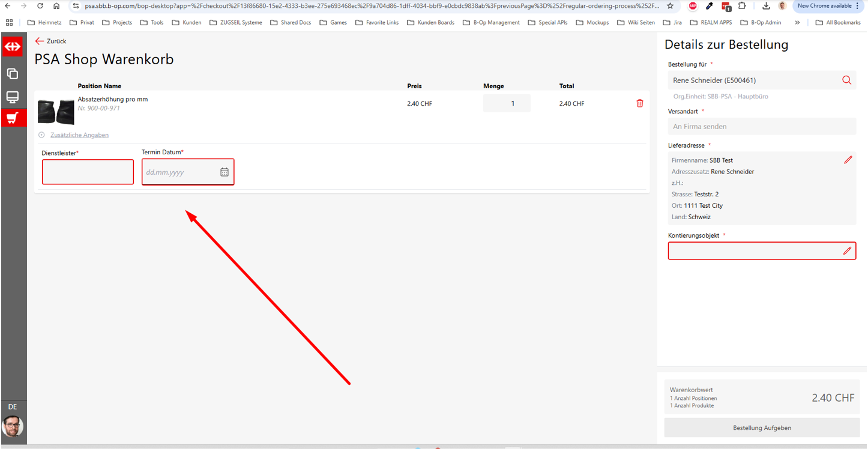Click the Dienstleister input field

(x=88, y=172)
